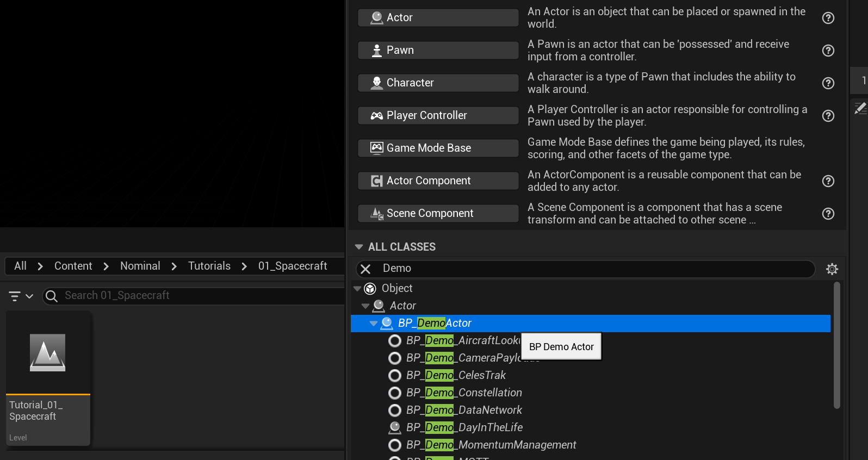Clear the Demo class search text

[x=366, y=269]
